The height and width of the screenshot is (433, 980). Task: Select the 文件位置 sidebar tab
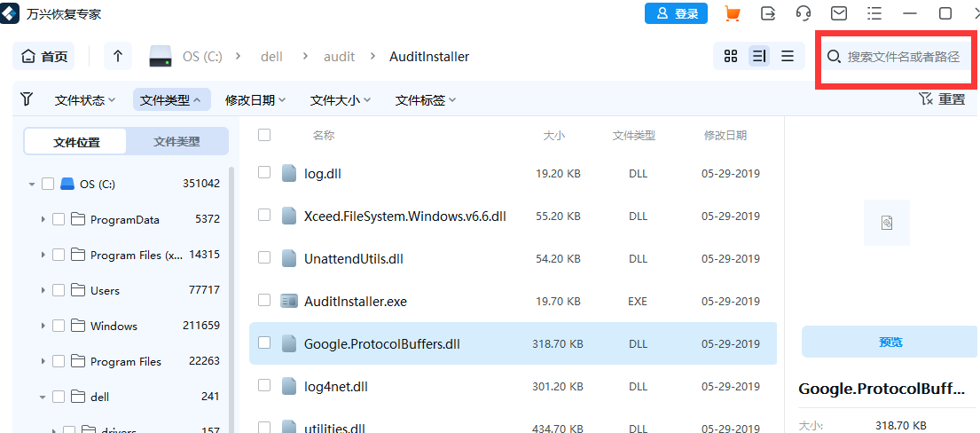pos(76,141)
